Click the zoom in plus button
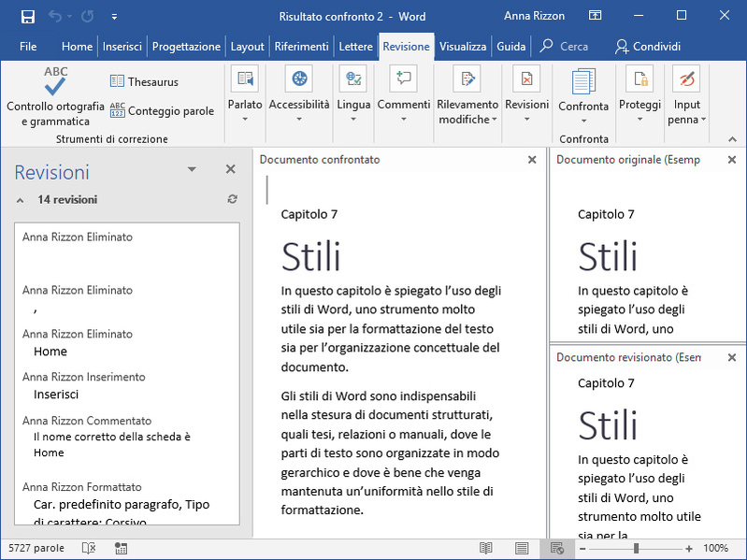747x560 pixels. pos(689,549)
